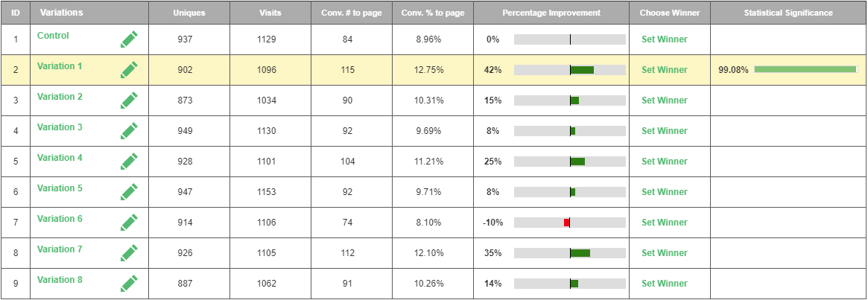Click the Percentage Improvement column header
The image size is (868, 300).
click(x=551, y=13)
